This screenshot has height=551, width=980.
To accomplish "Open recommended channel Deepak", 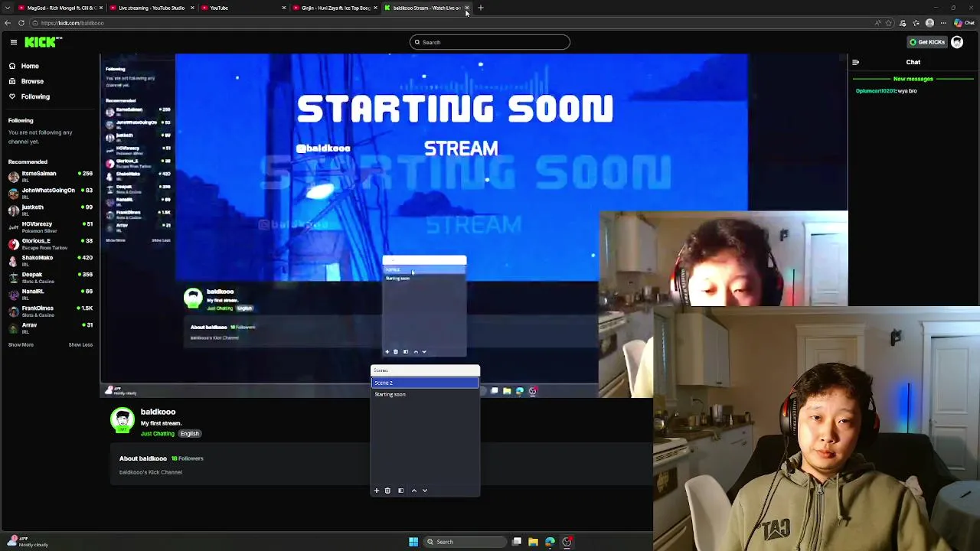I will pyautogui.click(x=50, y=276).
